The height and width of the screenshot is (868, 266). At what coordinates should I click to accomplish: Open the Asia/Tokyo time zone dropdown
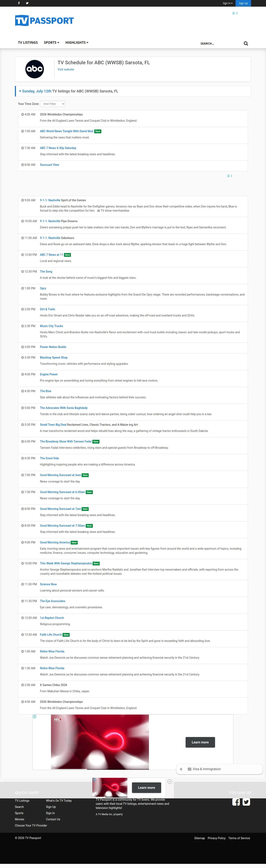pyautogui.click(x=53, y=104)
